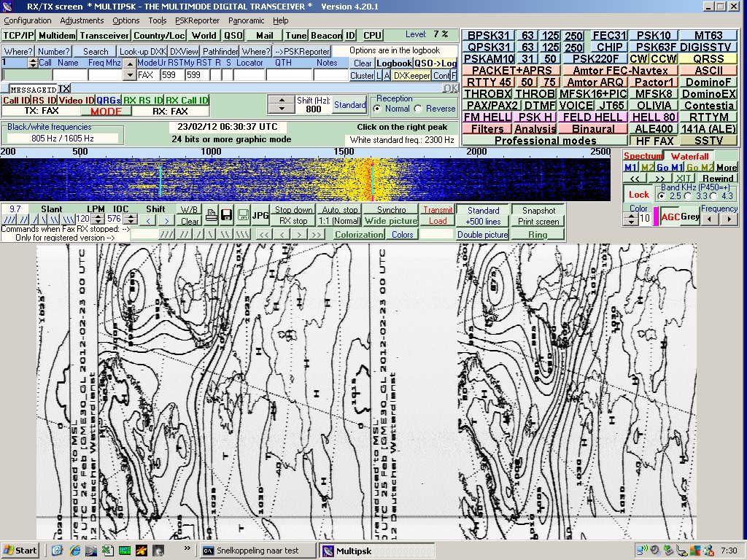The height and width of the screenshot is (560, 747).
Task: Click the Name input field
Action: [x=69, y=75]
